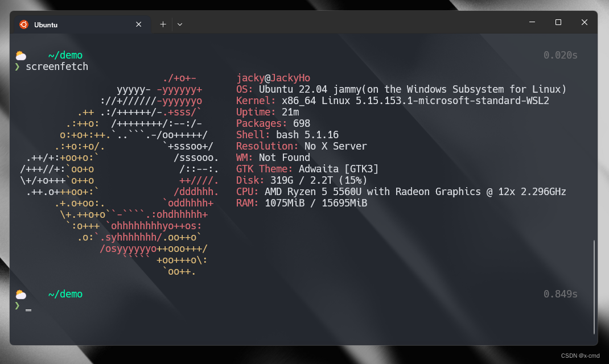Click the 0.020s timing text
Image resolution: width=609 pixels, height=364 pixels.
(561, 55)
